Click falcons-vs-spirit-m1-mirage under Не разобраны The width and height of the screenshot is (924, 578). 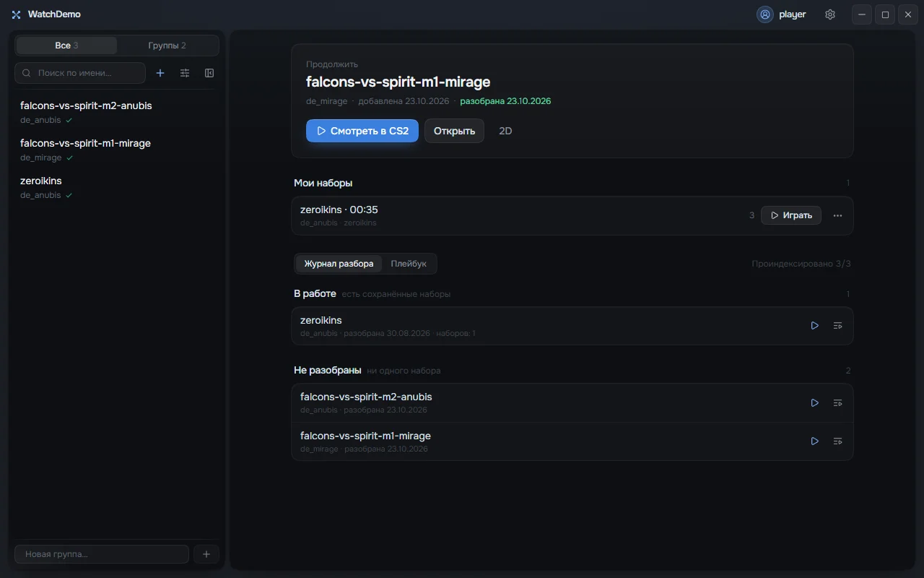point(572,441)
